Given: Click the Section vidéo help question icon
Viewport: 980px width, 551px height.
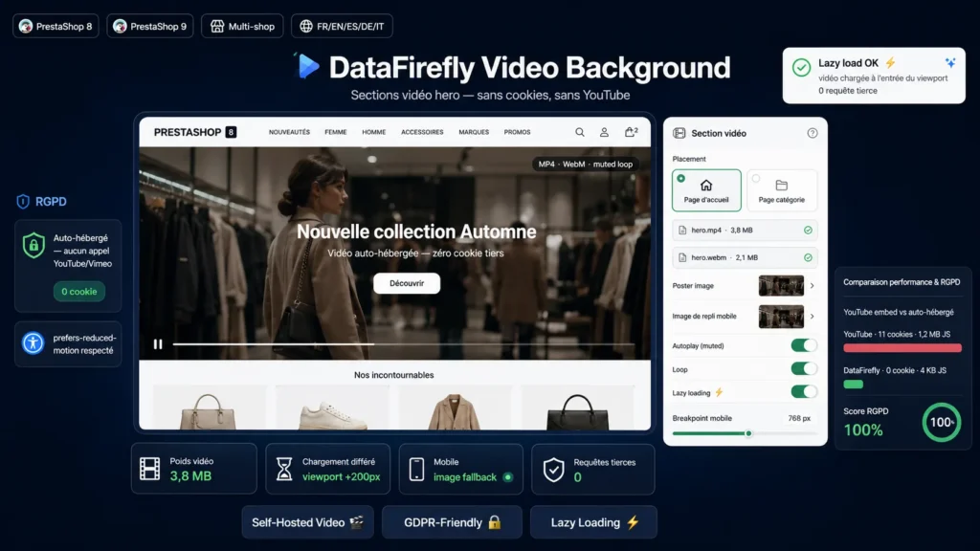Looking at the screenshot, I should (x=812, y=133).
